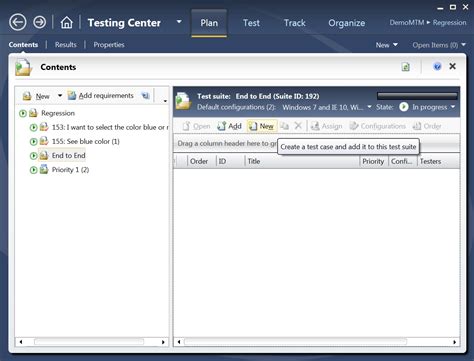Click the test suite icon in header
This screenshot has height=361, width=474.
pyautogui.click(x=184, y=101)
